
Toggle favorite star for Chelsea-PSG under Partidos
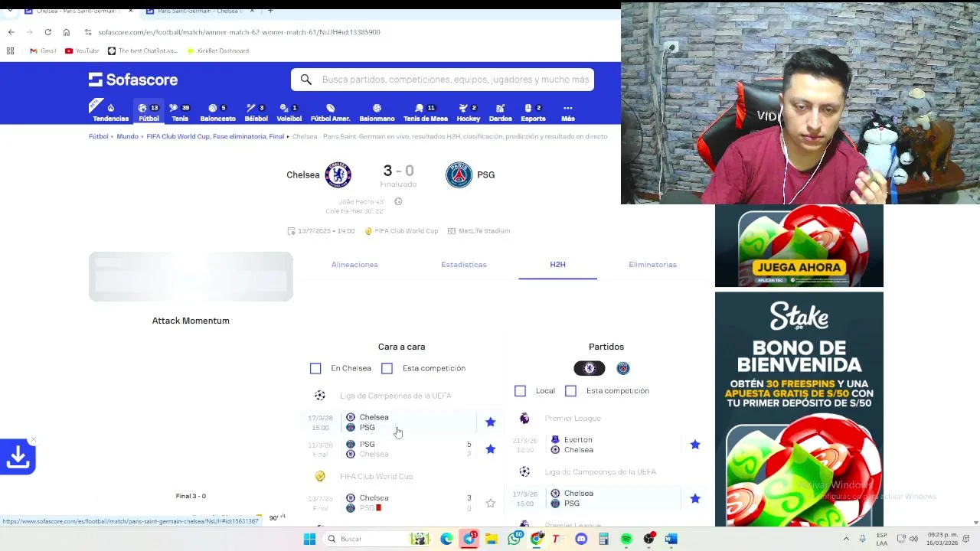tap(695, 498)
